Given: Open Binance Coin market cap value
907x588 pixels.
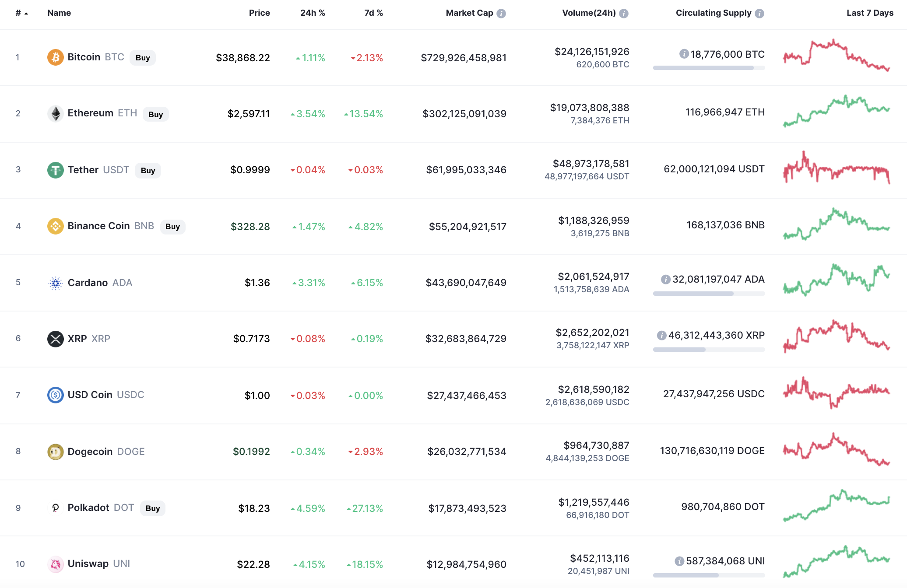Looking at the screenshot, I should point(467,227).
